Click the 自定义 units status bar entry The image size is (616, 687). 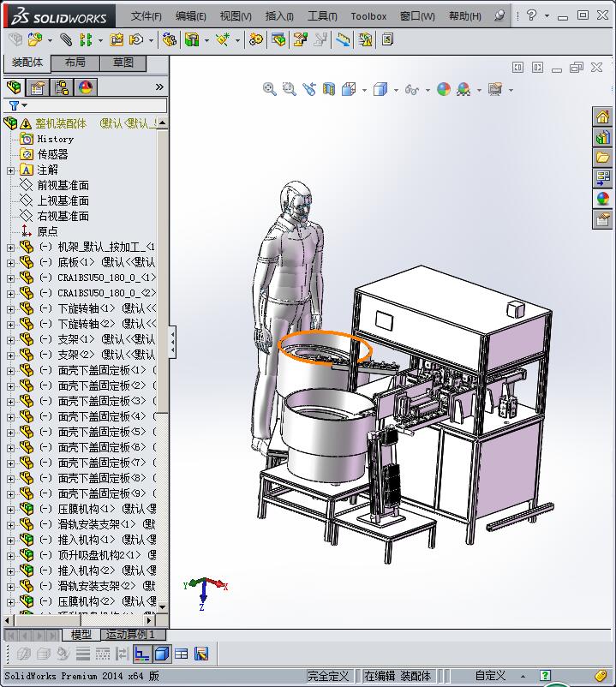click(x=490, y=676)
